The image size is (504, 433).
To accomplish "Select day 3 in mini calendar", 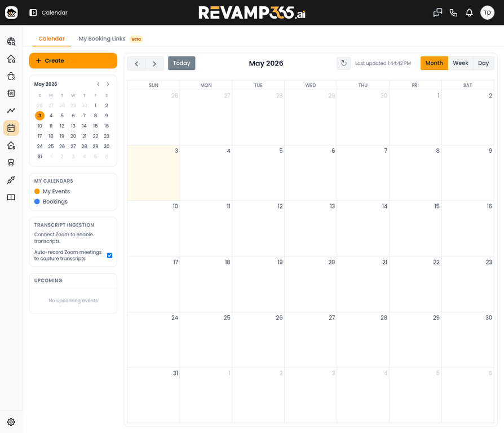I will (40, 116).
